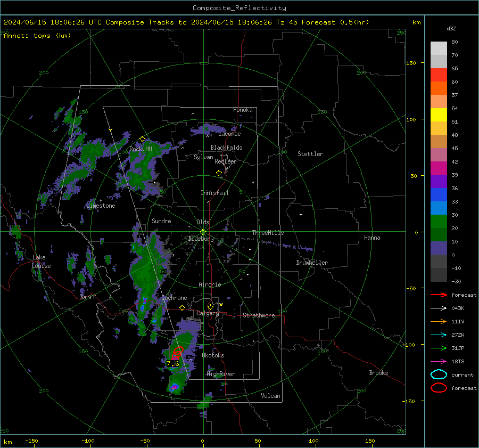Click the 'Annot: tops (km)' label

coord(37,36)
